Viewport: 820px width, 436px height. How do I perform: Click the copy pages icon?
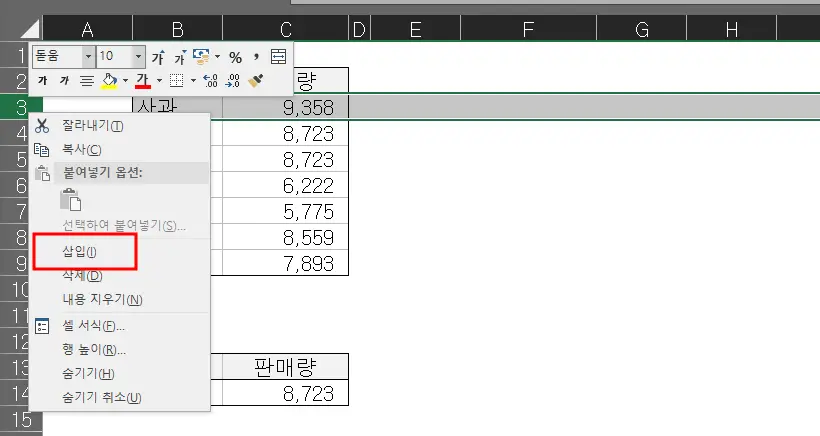point(42,150)
